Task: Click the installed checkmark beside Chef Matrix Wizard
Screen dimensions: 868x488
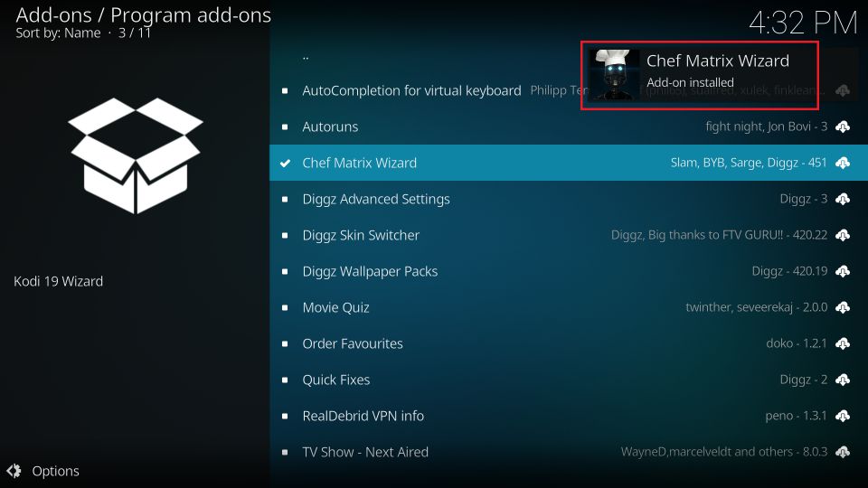Action: point(285,163)
